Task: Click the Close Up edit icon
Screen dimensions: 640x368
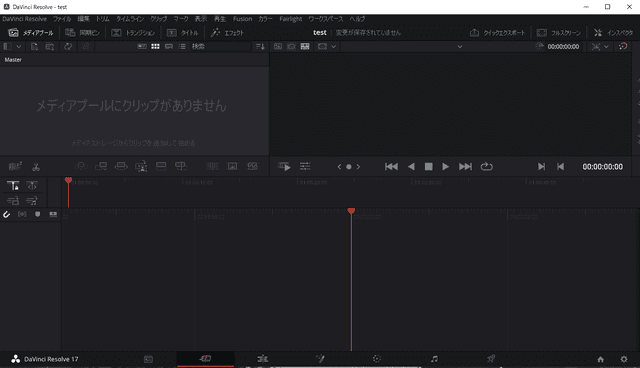Action: tap(141, 166)
